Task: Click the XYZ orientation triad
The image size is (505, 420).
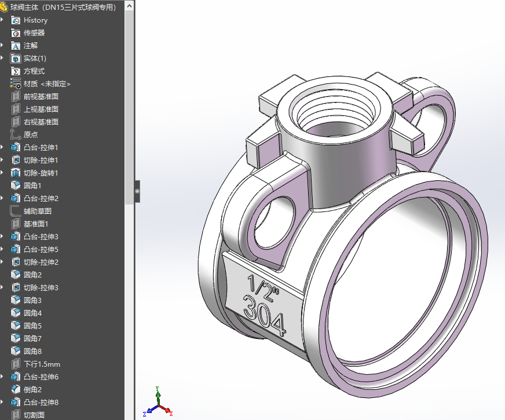Action: coord(158,402)
